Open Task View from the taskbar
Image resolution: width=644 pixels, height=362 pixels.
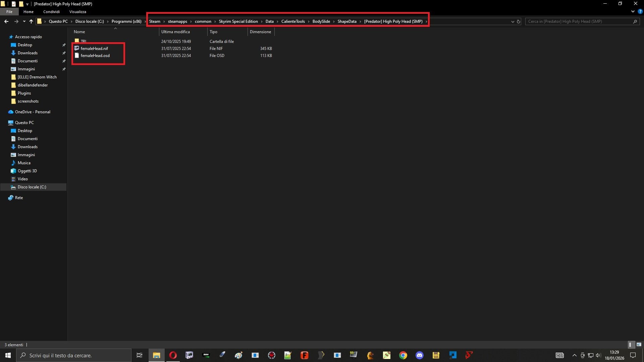[x=140, y=355]
